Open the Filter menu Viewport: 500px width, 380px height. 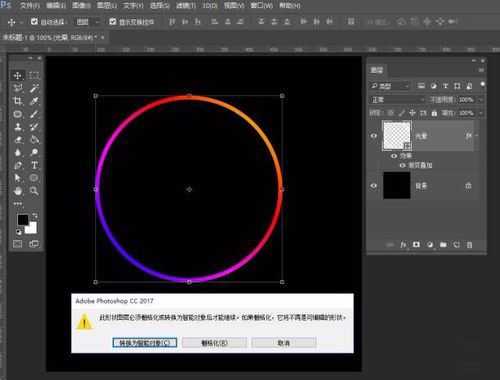tap(185, 5)
